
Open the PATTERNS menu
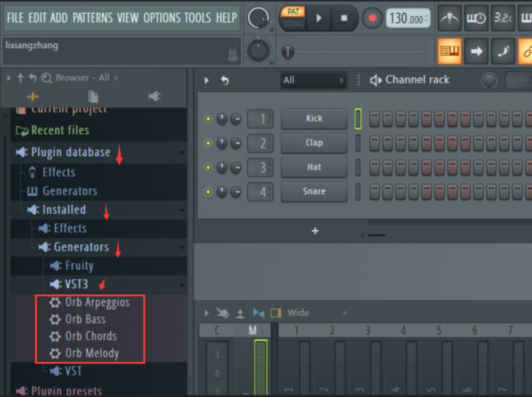93,18
